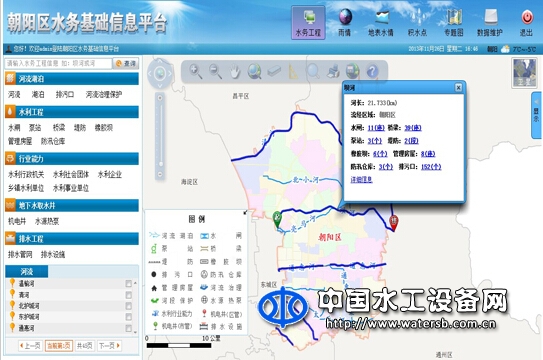Open 详细信息 link in popup

(362, 180)
